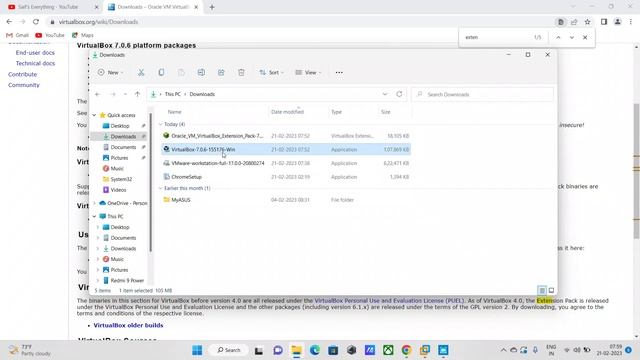Open Community link in sidebar
The height and width of the screenshot is (360, 640).
pos(24,85)
